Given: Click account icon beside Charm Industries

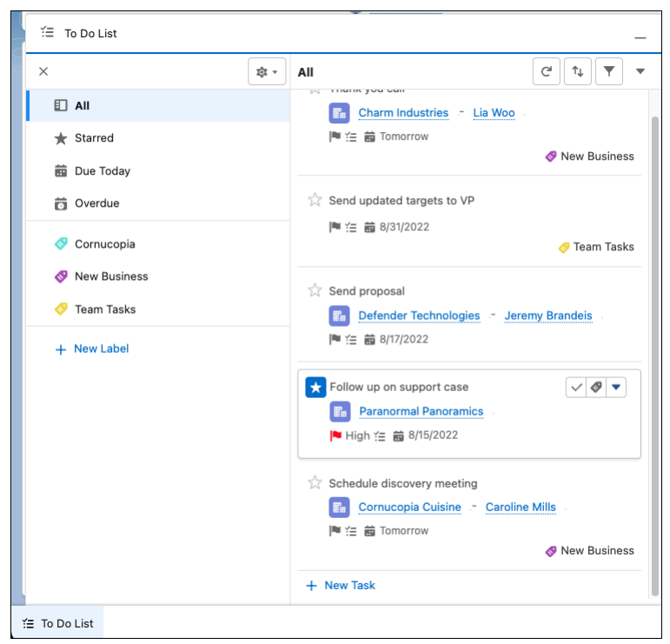Looking at the screenshot, I should 339,113.
